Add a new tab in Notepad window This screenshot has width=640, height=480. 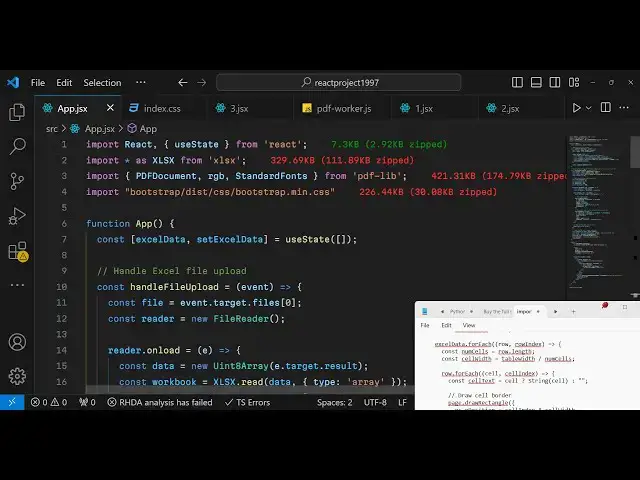tap(573, 311)
